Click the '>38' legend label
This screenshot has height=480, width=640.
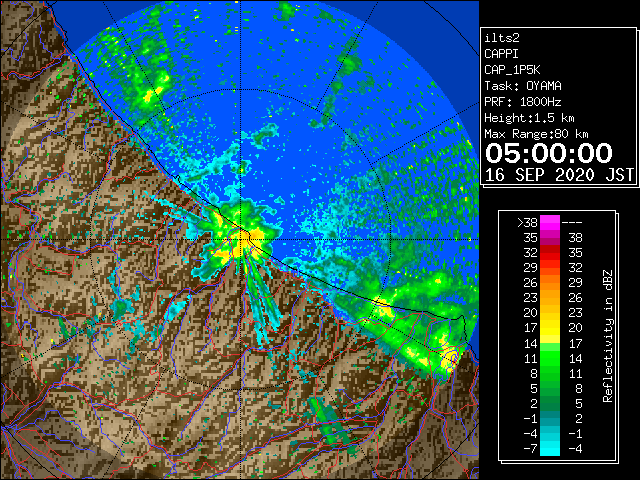(x=527, y=223)
